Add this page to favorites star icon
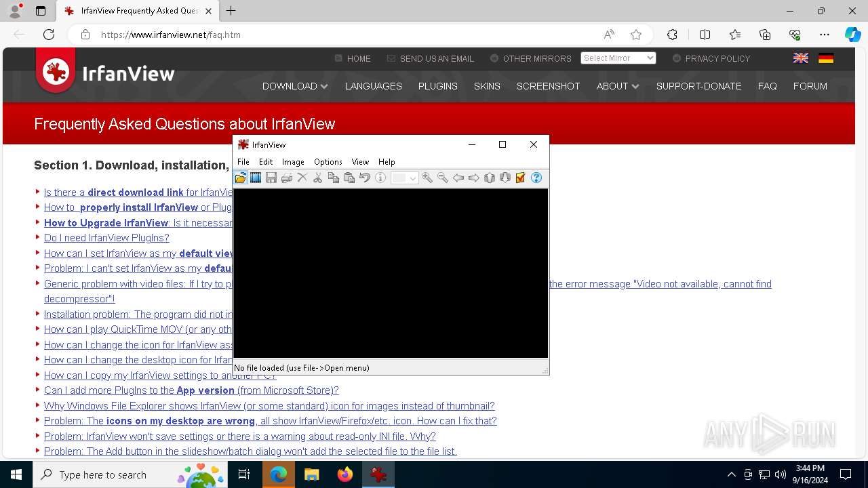Viewport: 868px width, 488px height. pos(636,35)
